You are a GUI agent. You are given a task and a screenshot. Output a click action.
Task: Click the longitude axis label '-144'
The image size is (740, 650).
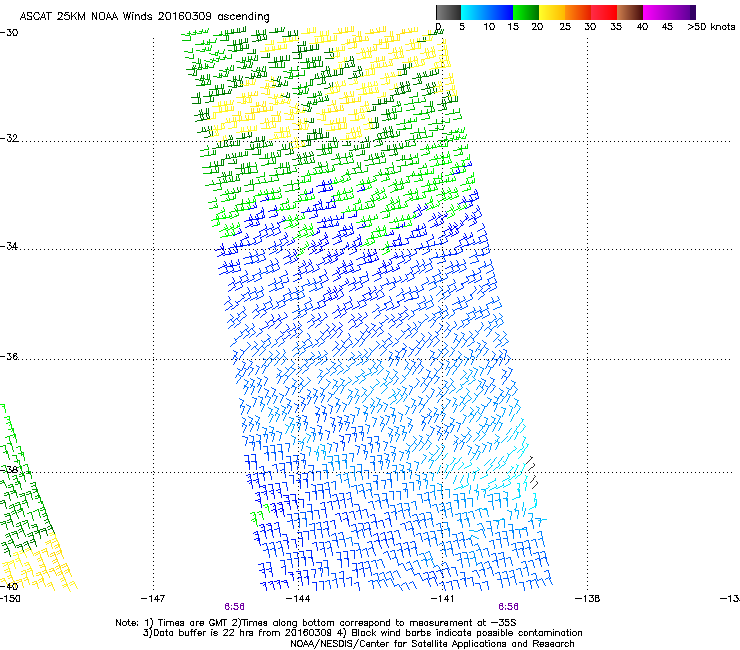pos(298,599)
